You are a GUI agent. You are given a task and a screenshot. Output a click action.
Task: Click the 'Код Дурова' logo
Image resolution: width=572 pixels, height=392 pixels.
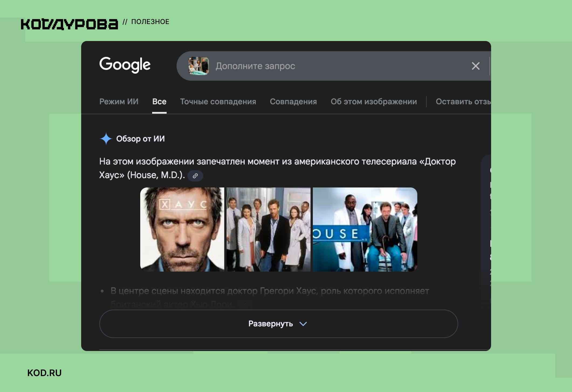(70, 24)
